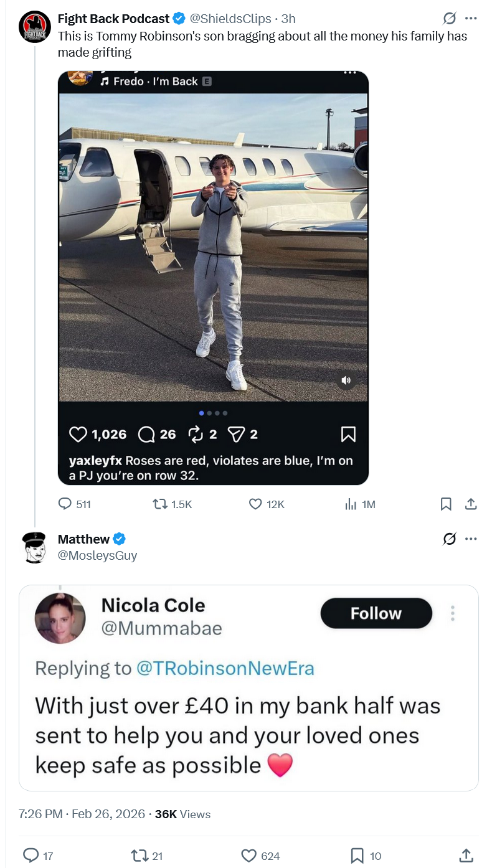The height and width of the screenshot is (868, 487).
Task: Open more options menu on Matthew's tweet
Action: point(471,539)
